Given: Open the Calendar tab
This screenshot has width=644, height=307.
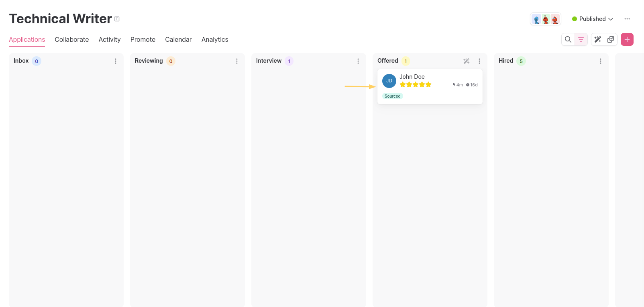Looking at the screenshot, I should click(178, 39).
